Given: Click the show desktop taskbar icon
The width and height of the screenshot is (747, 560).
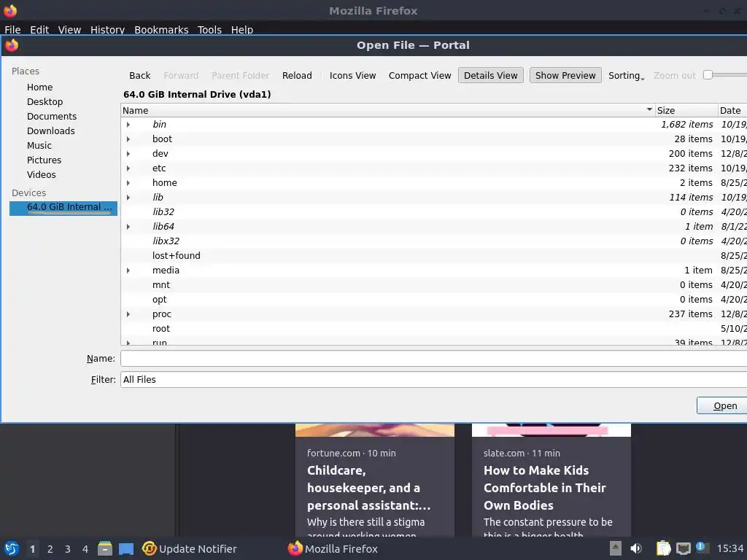Looking at the screenshot, I should [126, 549].
